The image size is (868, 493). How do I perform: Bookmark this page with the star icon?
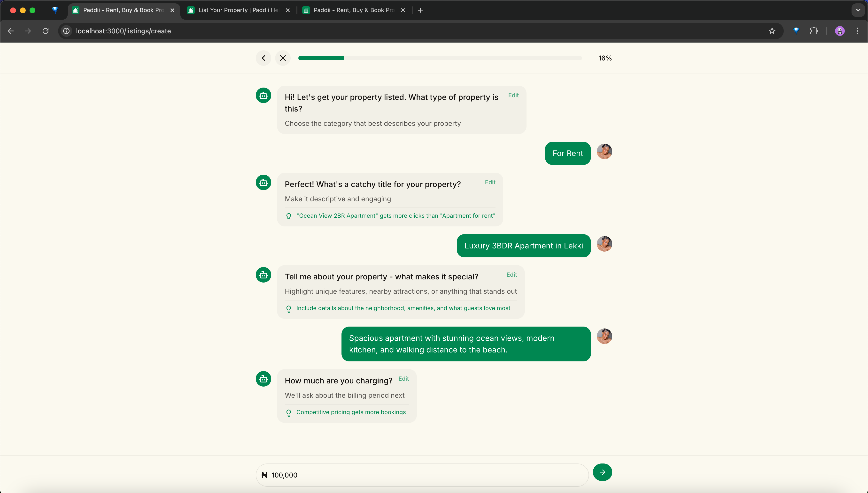(x=772, y=31)
